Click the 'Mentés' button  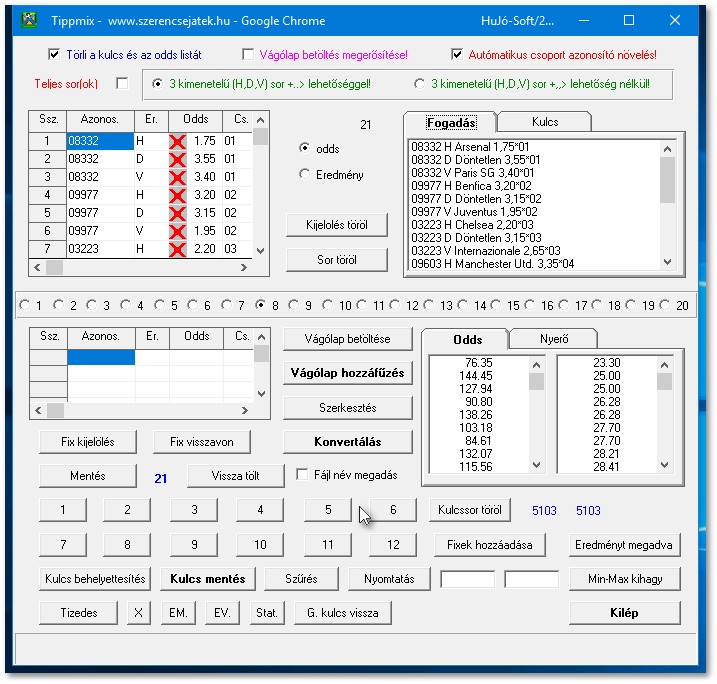(88, 476)
